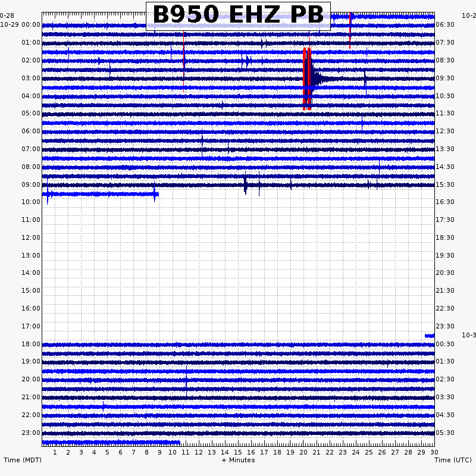Click minute 23 on the bottom axis

[343, 453]
